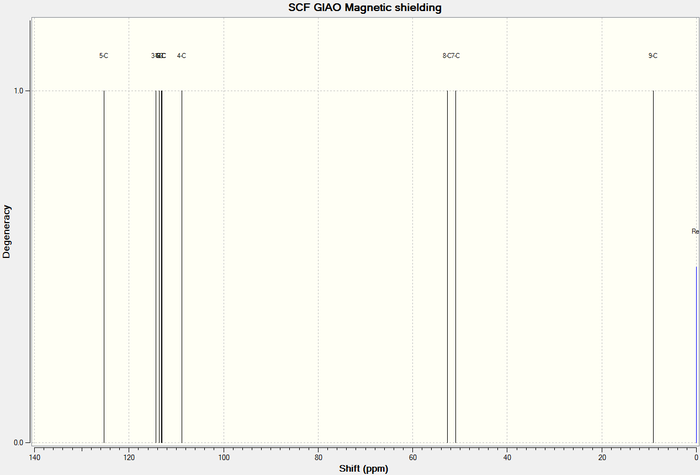Select the 8-C peak label

(x=446, y=56)
